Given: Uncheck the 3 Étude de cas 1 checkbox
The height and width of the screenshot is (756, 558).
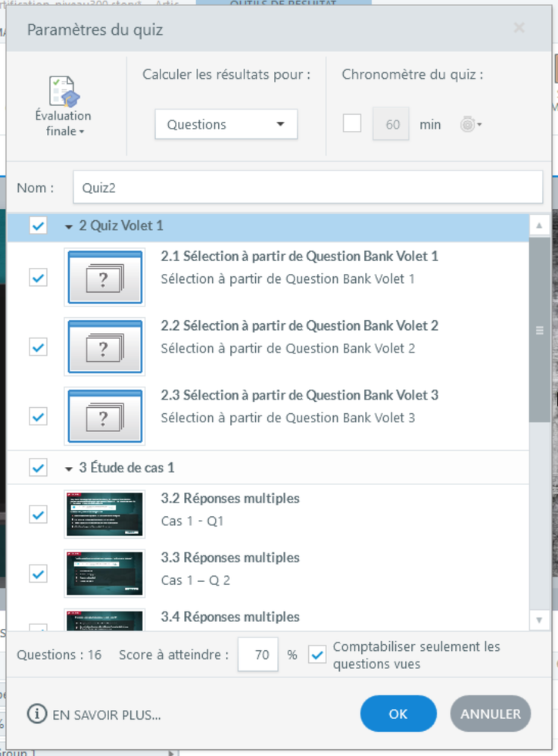Looking at the screenshot, I should coord(38,468).
